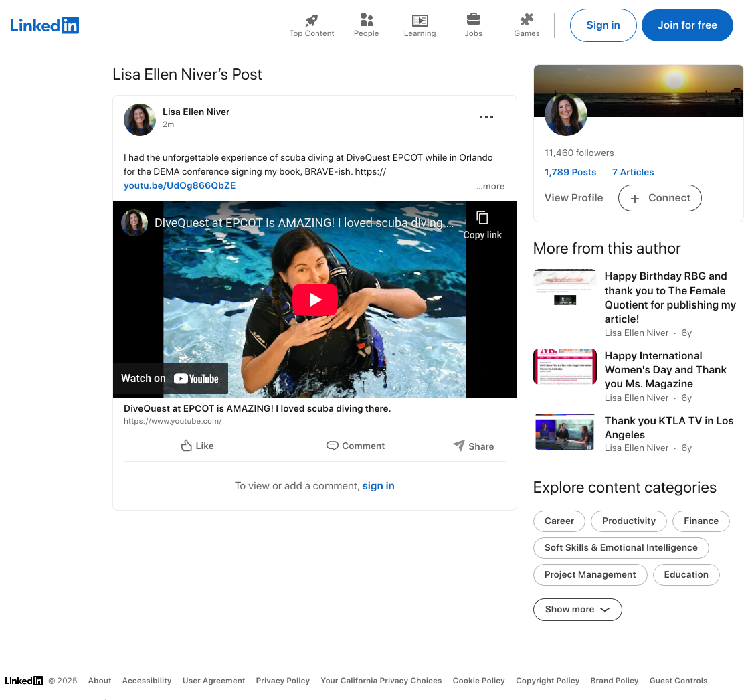
Task: Click the sunset profile banner image
Action: pos(638,91)
